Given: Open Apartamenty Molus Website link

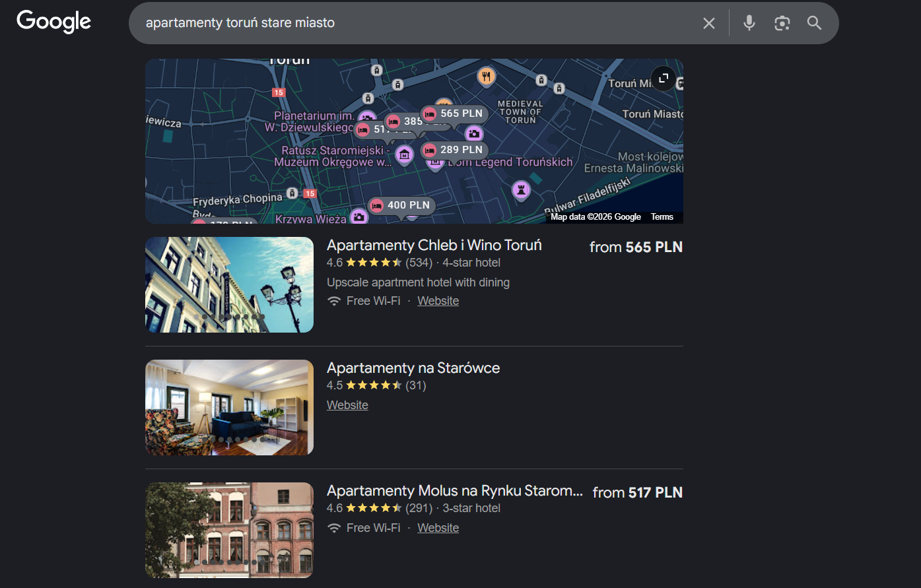Looking at the screenshot, I should pos(438,528).
